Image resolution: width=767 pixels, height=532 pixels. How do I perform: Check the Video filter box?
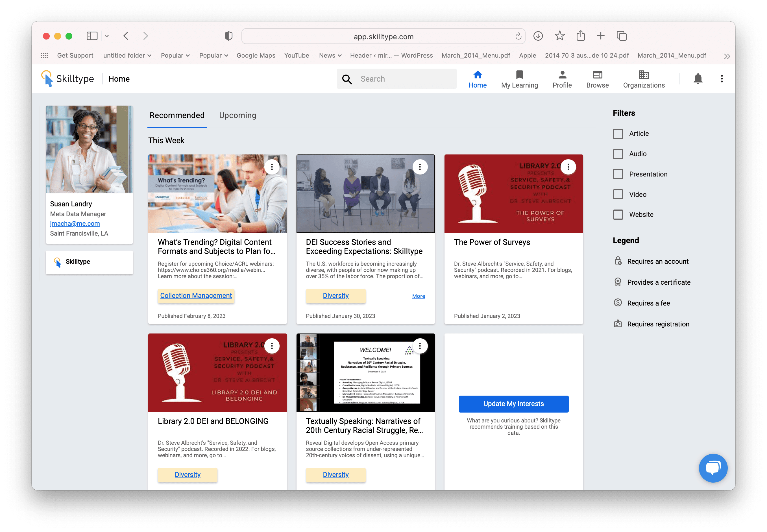pos(618,194)
